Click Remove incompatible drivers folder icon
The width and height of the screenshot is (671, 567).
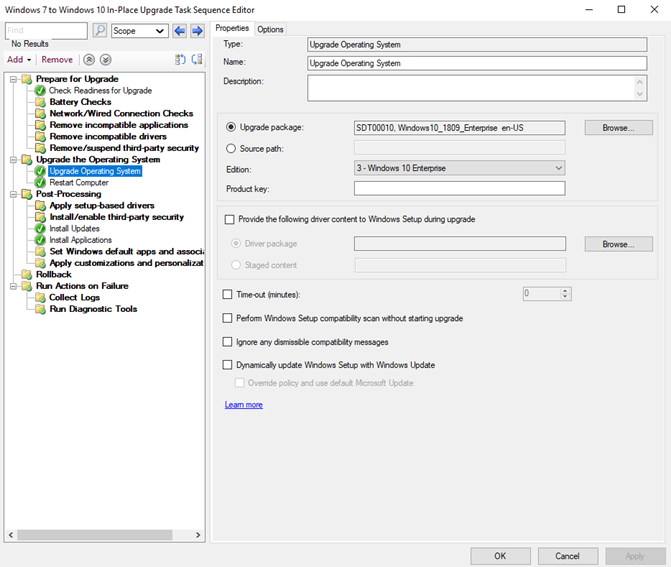tap(40, 137)
